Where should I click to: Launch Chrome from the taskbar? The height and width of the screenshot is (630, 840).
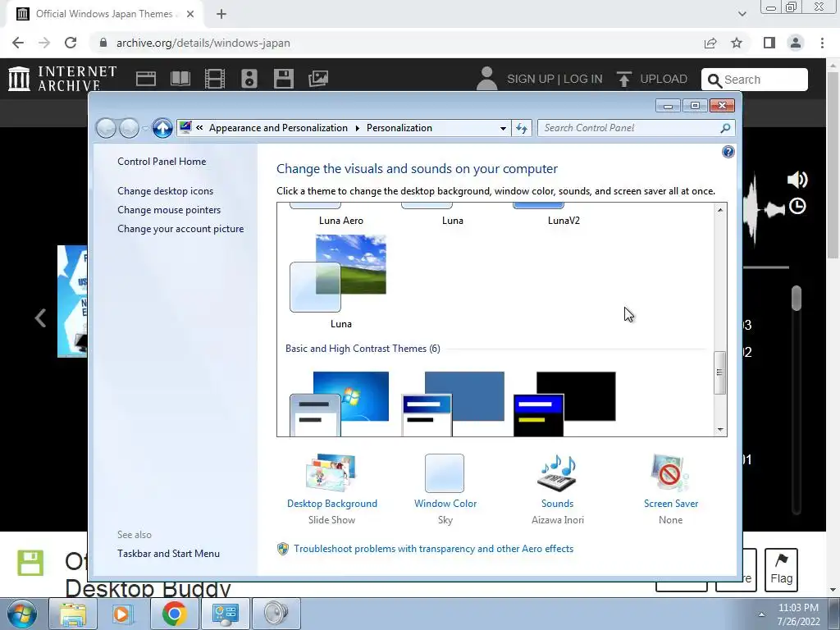(174, 614)
